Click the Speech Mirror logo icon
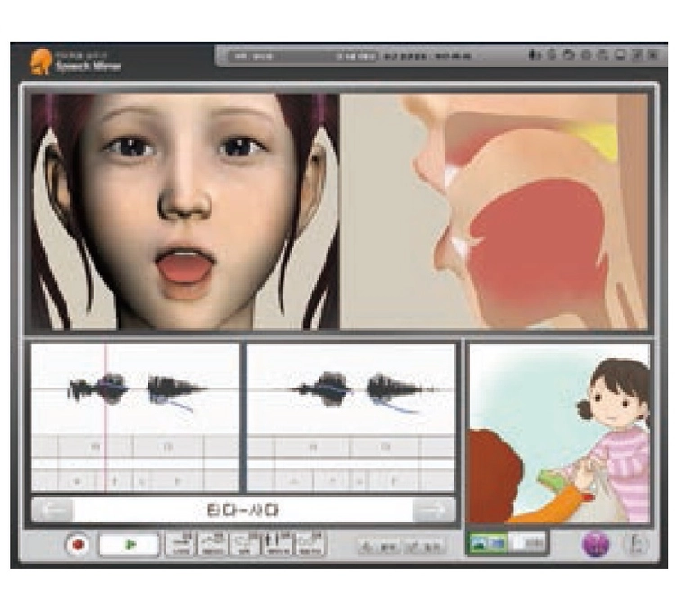This screenshot has width=675, height=616. tap(40, 61)
